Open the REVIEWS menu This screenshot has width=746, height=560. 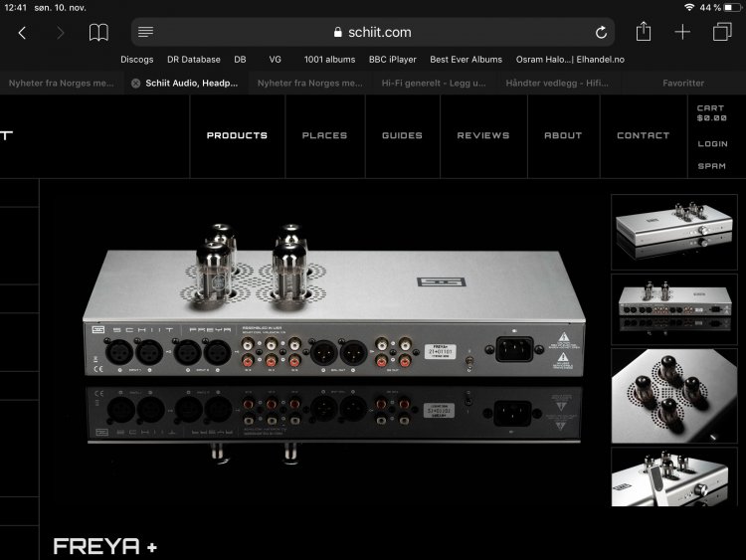tap(482, 135)
